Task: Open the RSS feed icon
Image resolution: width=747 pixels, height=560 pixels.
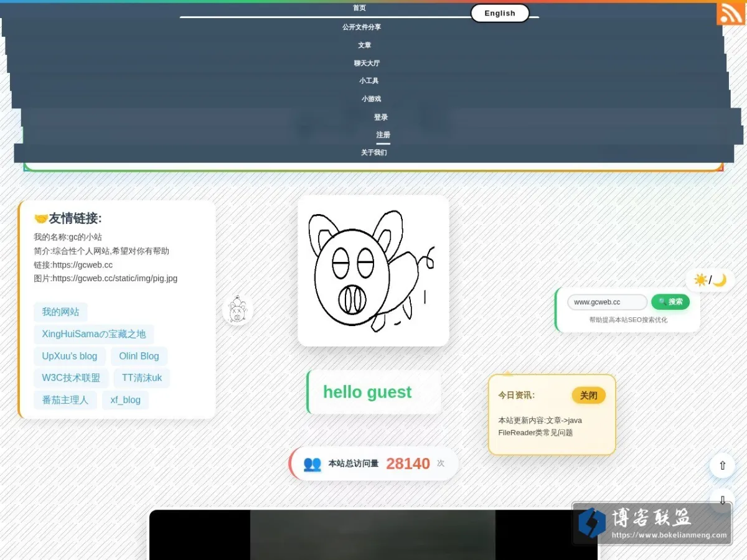Action: (x=730, y=14)
